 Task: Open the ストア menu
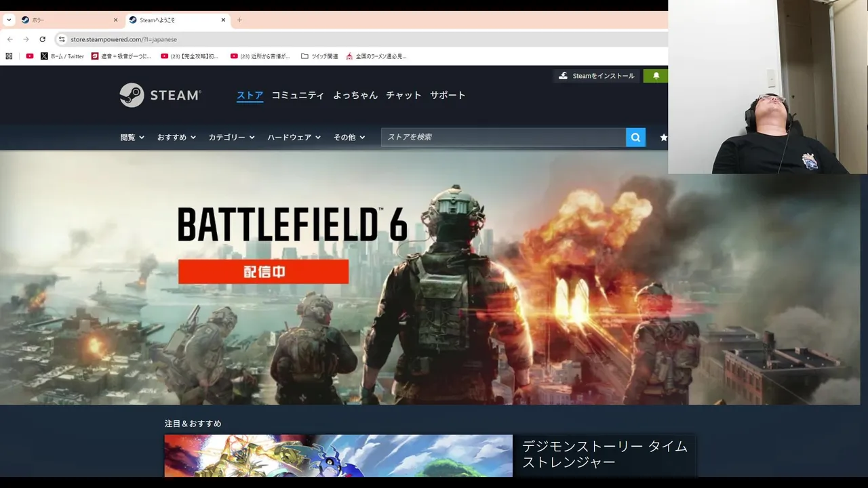tap(250, 96)
